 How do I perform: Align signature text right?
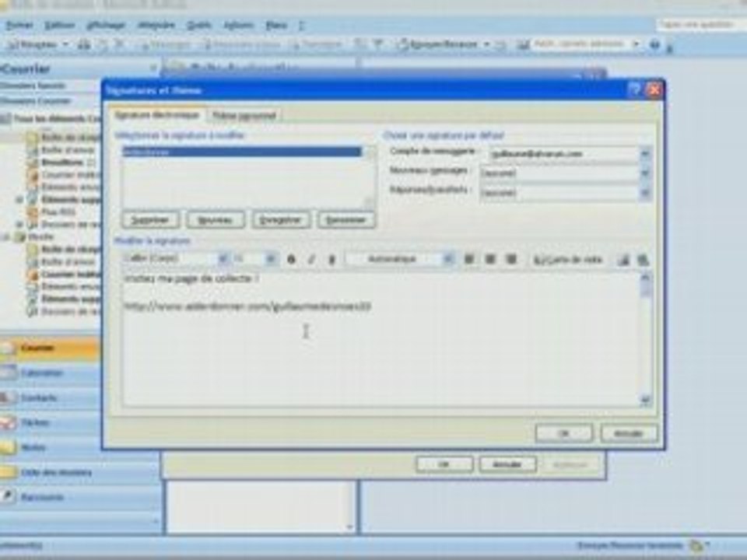point(511,259)
